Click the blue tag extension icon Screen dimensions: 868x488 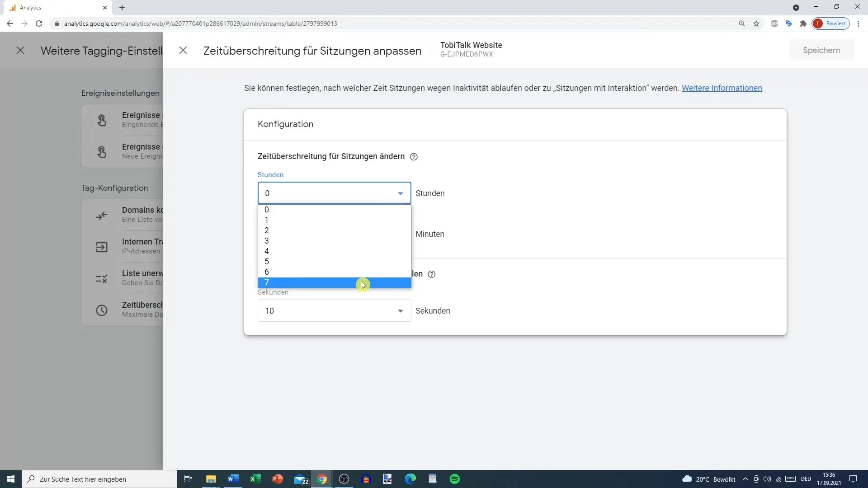(789, 23)
